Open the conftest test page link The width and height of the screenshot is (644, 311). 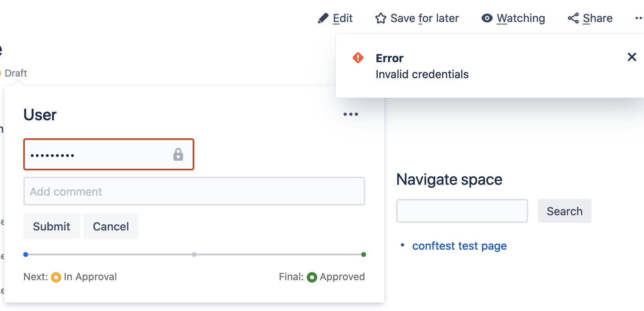tap(459, 246)
